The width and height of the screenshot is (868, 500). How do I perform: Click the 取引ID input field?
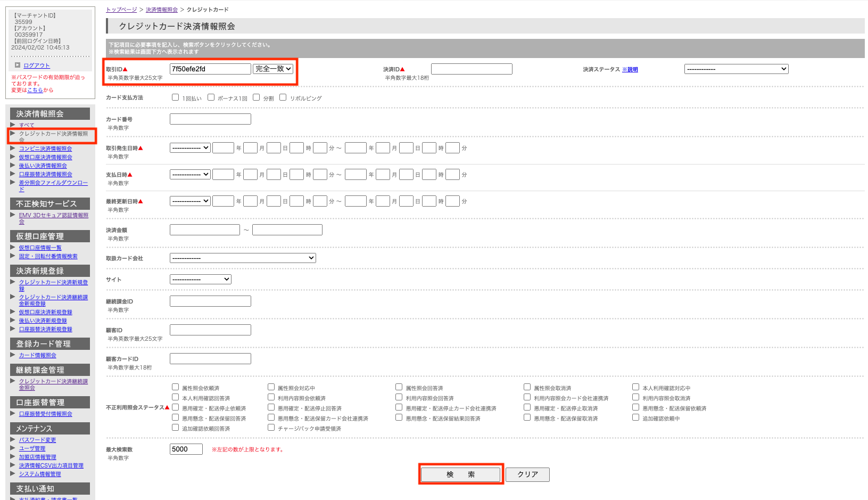(x=210, y=69)
